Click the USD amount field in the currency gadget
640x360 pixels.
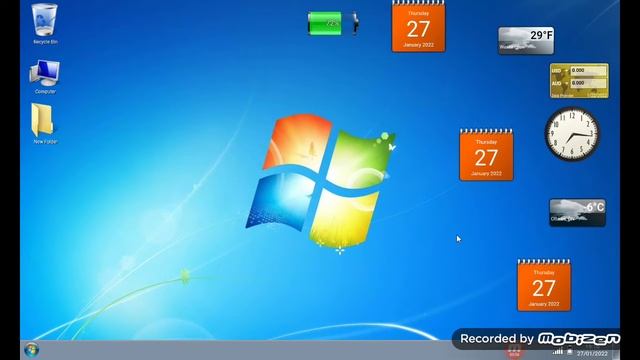(588, 71)
